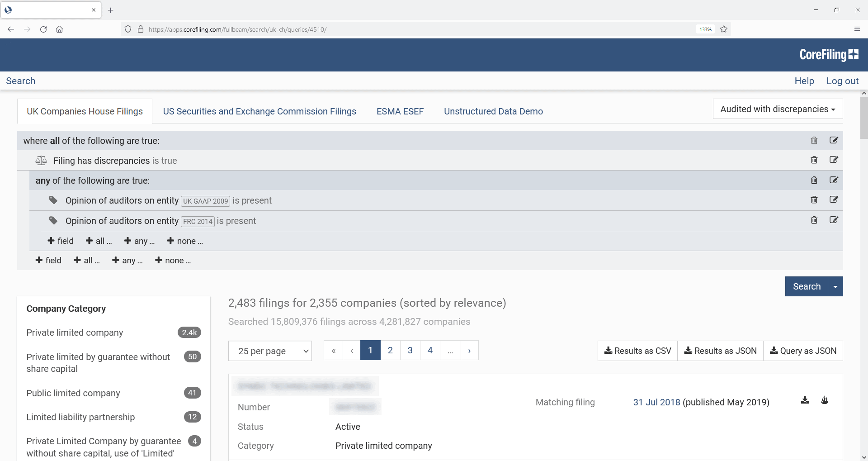Click the tag icon on UK GAAP 2009 row
The image size is (868, 461).
pyautogui.click(x=53, y=200)
